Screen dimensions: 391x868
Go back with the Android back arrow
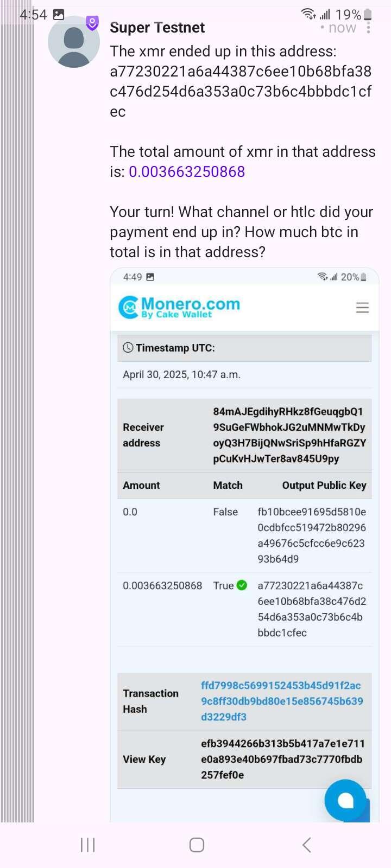coord(307,845)
